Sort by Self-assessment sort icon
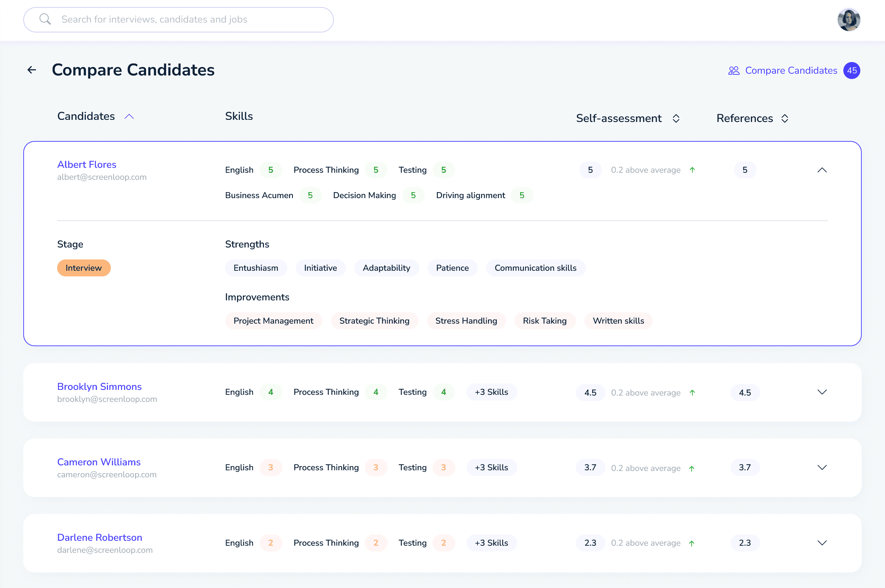 pos(676,118)
